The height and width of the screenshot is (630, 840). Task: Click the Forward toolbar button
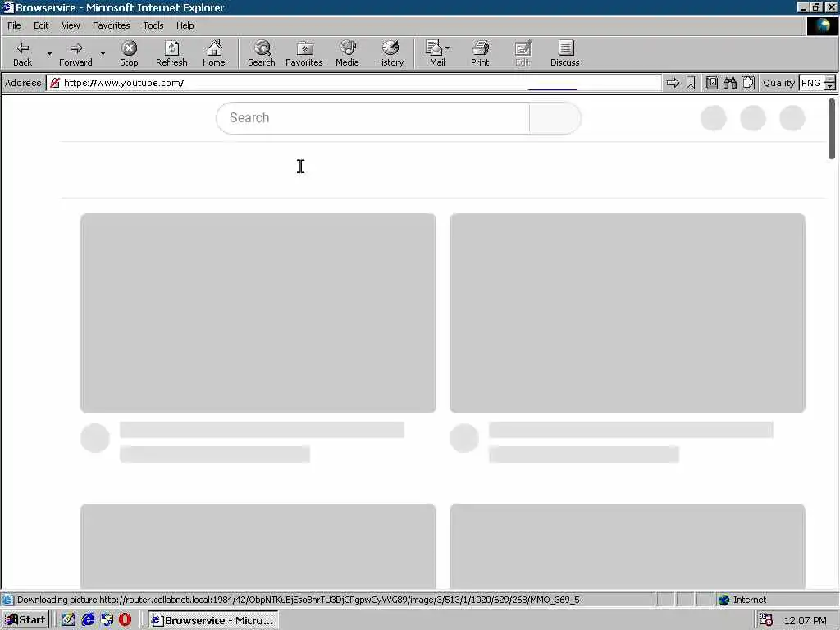(75, 53)
